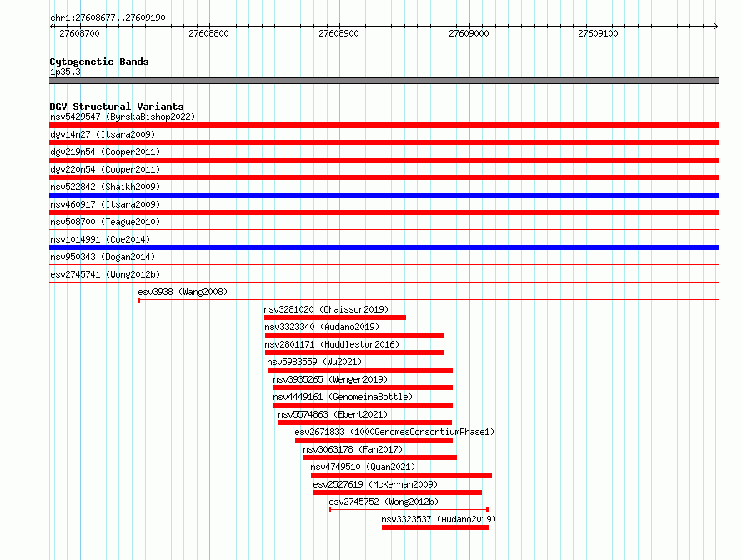Select the nsv950343 (Dogan2014) label

[103, 257]
